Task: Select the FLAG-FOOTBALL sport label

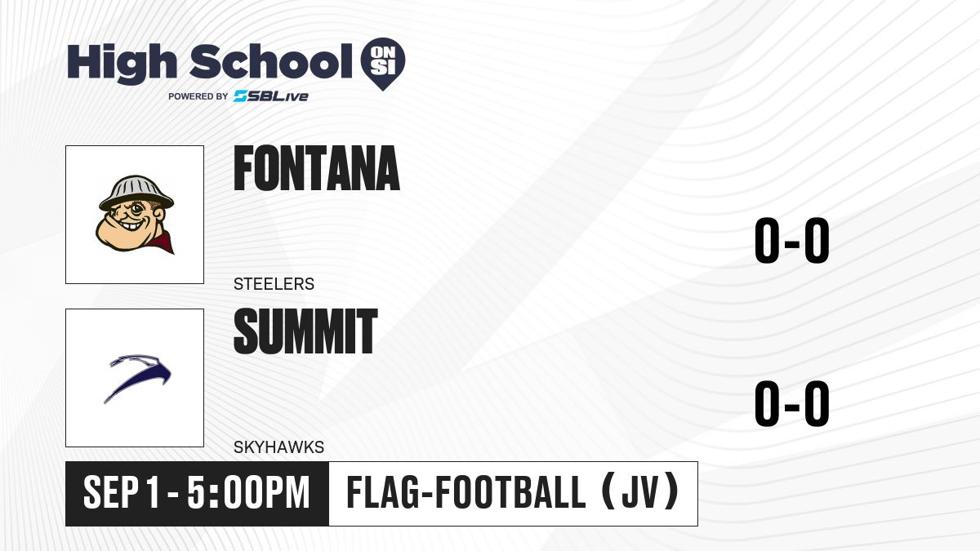Action: (466, 493)
